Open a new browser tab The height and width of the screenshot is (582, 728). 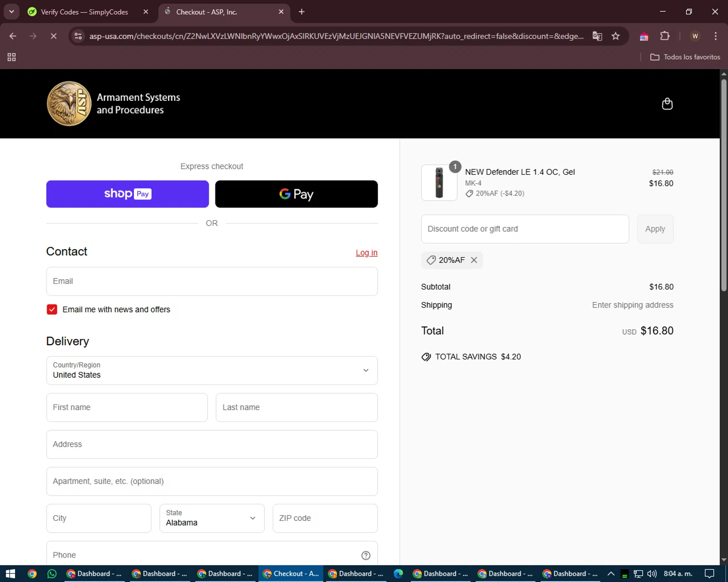tap(301, 12)
